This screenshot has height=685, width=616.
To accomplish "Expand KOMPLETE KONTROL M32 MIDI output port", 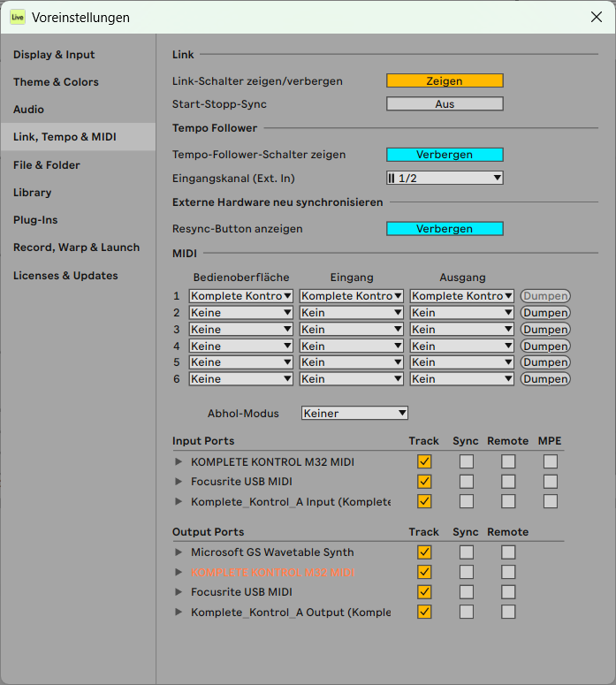I will tap(179, 572).
